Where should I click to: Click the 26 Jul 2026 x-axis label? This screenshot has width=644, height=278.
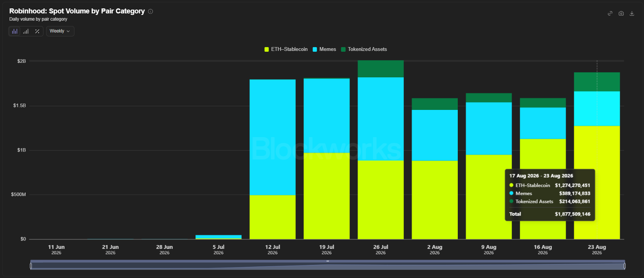(x=381, y=250)
